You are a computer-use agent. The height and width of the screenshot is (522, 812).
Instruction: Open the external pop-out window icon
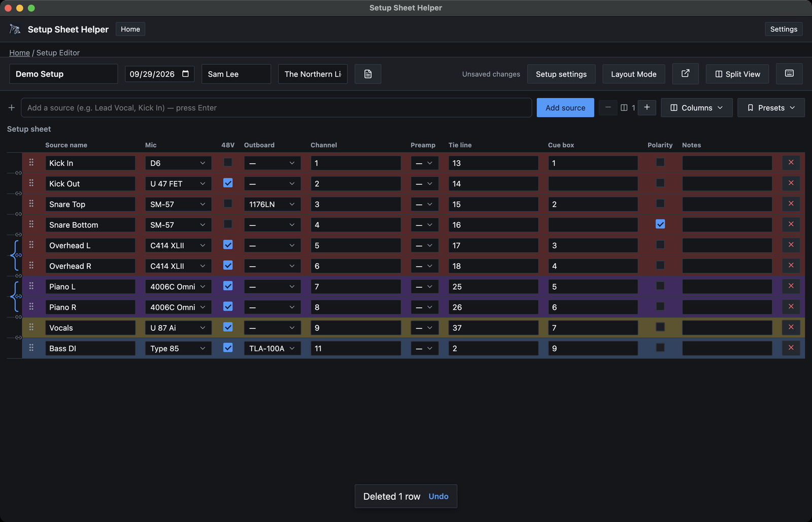coord(685,74)
